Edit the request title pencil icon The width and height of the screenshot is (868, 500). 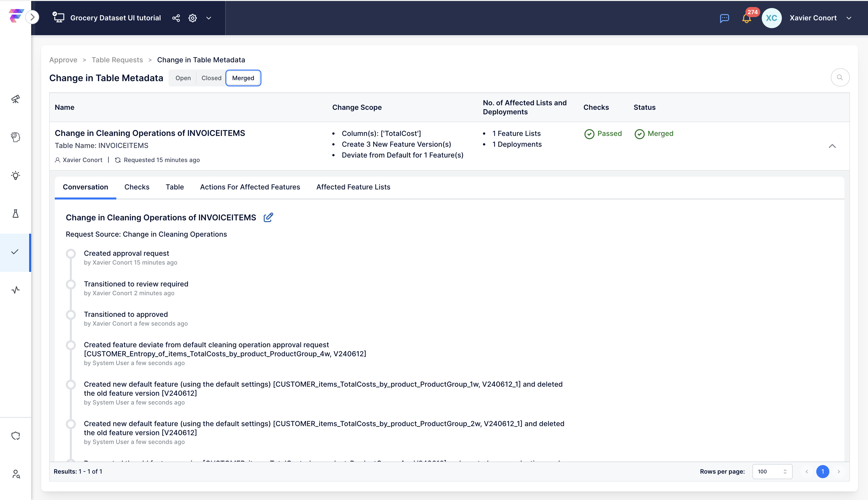[x=268, y=217]
